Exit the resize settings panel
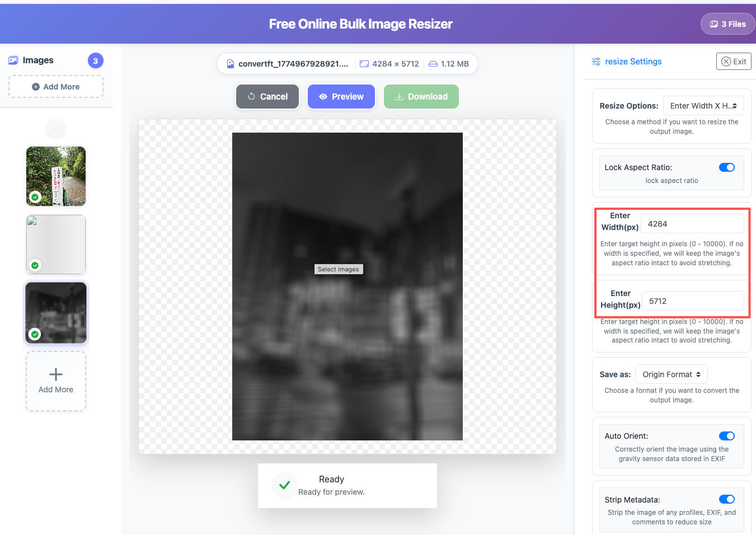 pos(734,62)
